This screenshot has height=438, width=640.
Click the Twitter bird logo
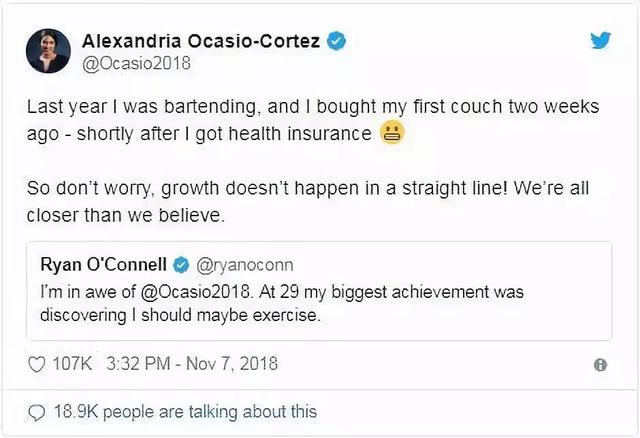(x=599, y=41)
